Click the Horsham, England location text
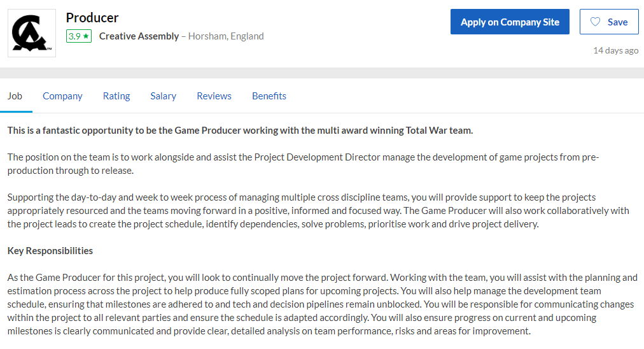644x349 pixels. point(226,36)
